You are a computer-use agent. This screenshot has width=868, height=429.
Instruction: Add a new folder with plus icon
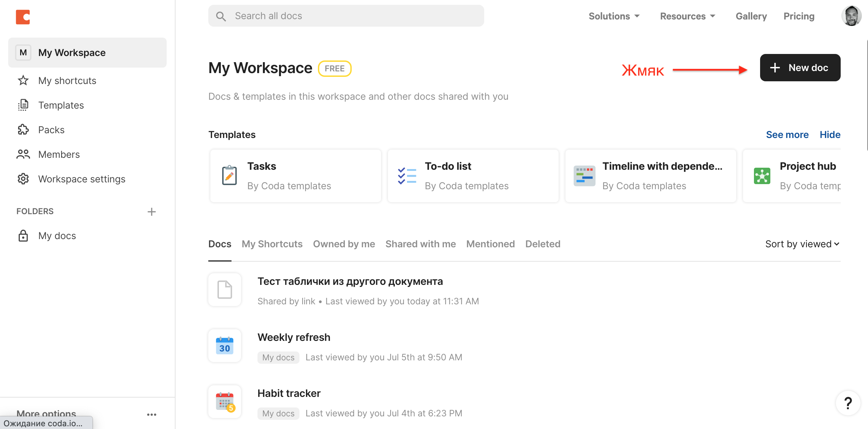[152, 212]
